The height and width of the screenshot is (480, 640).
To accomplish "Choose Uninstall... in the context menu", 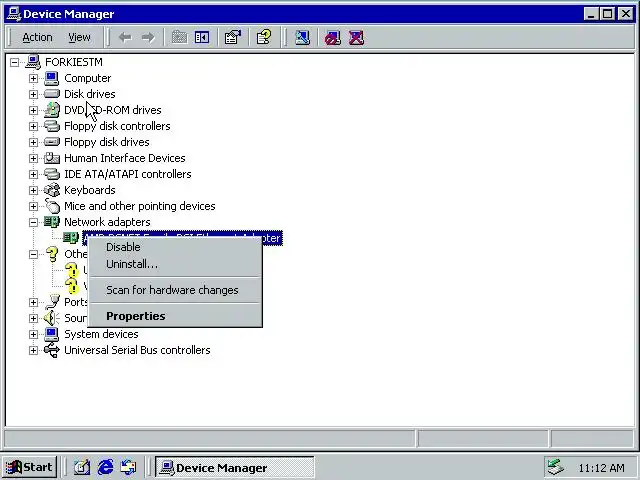I will (x=132, y=264).
